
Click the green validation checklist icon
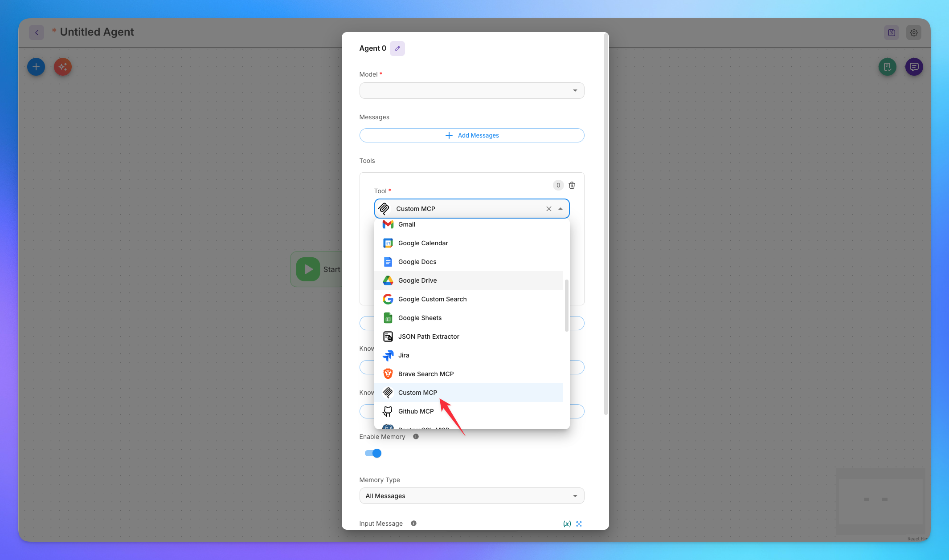point(887,67)
